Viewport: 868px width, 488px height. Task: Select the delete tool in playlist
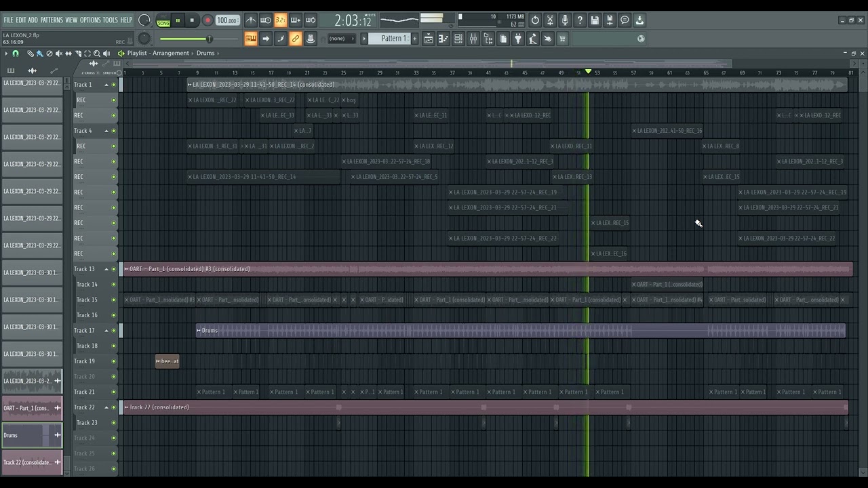click(49, 53)
